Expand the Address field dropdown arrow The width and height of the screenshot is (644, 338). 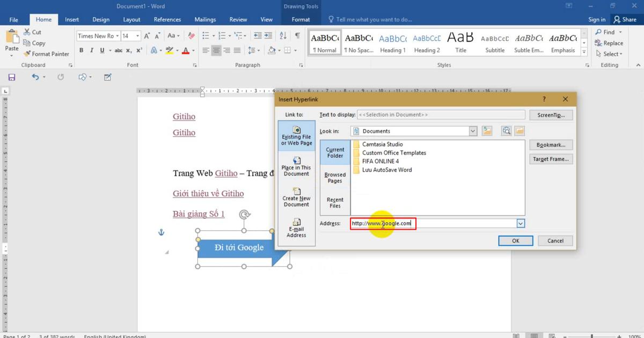pyautogui.click(x=520, y=223)
